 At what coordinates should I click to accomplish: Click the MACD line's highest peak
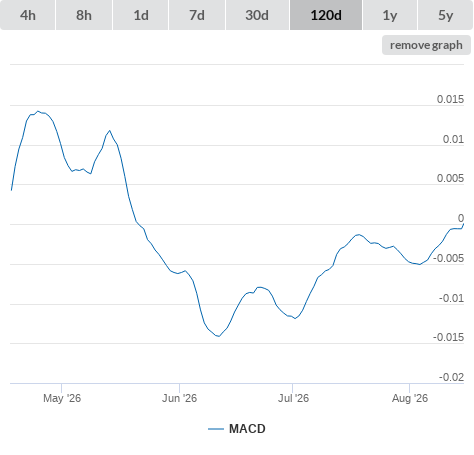(x=38, y=111)
